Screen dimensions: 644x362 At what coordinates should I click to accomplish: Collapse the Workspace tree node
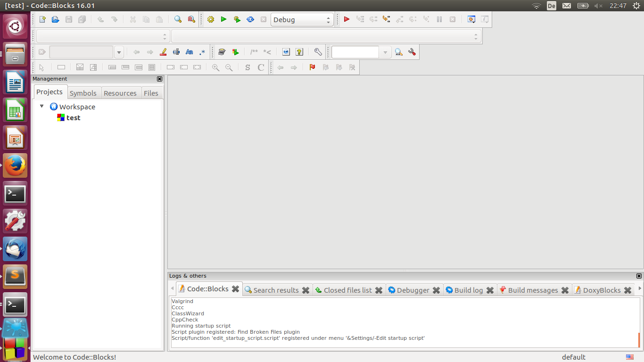click(42, 107)
